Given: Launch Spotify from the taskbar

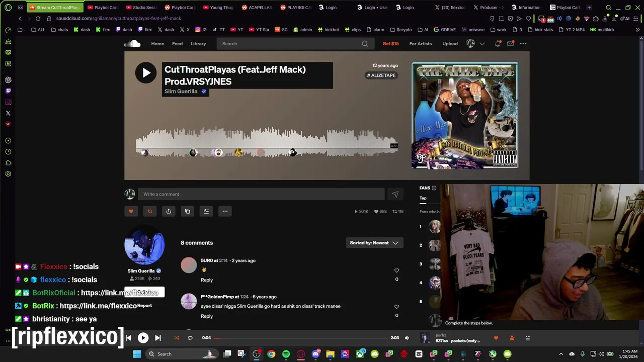Looking at the screenshot, I should pos(286,354).
